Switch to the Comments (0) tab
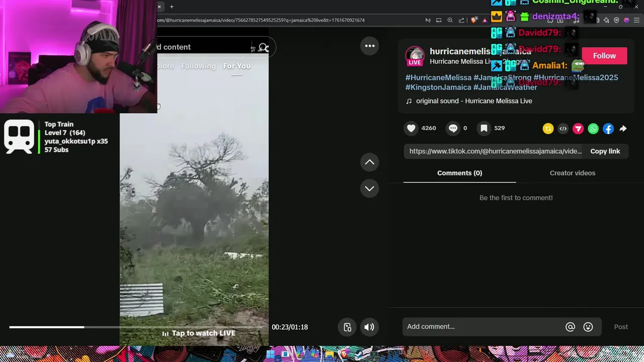644x362 pixels. pyautogui.click(x=459, y=173)
